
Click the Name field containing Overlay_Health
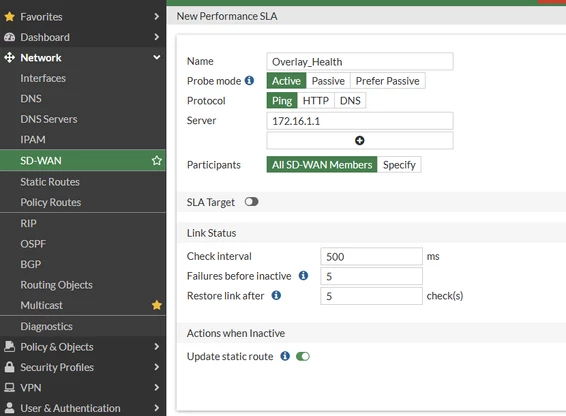point(360,62)
